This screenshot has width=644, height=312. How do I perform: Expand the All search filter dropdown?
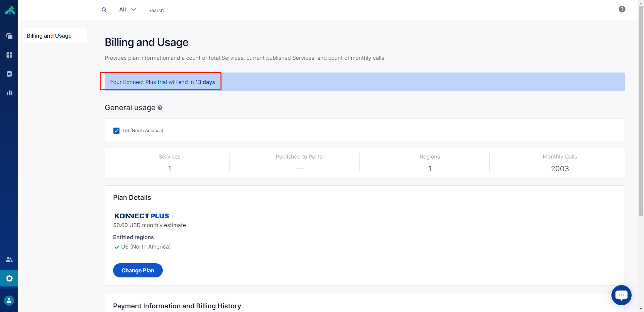tap(128, 10)
